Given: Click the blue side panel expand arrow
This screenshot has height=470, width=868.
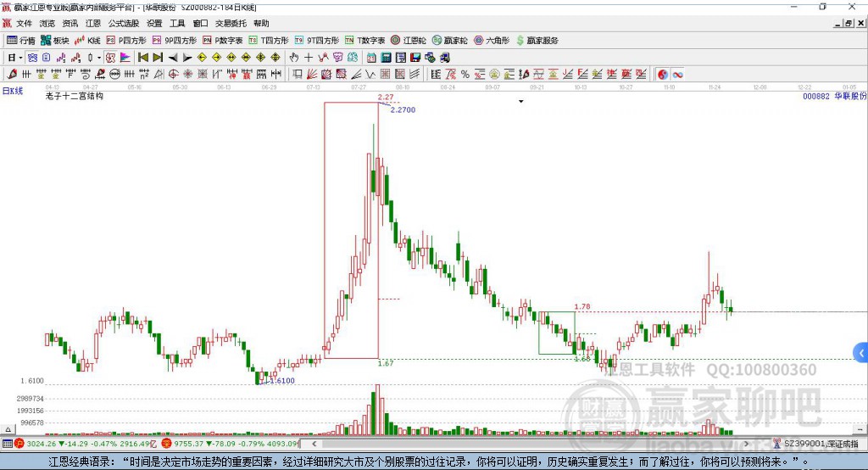Looking at the screenshot, I should pyautogui.click(x=861, y=353).
